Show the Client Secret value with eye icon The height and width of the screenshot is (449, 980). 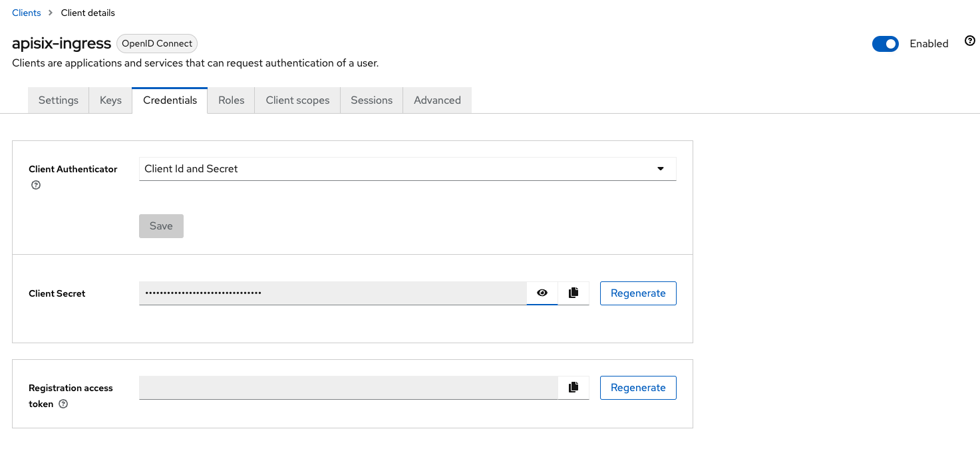click(542, 293)
